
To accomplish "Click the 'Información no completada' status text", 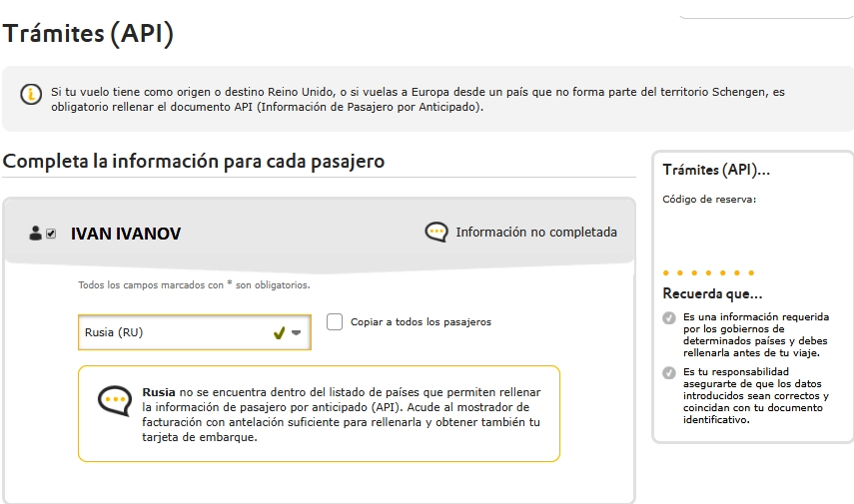I will point(536,233).
